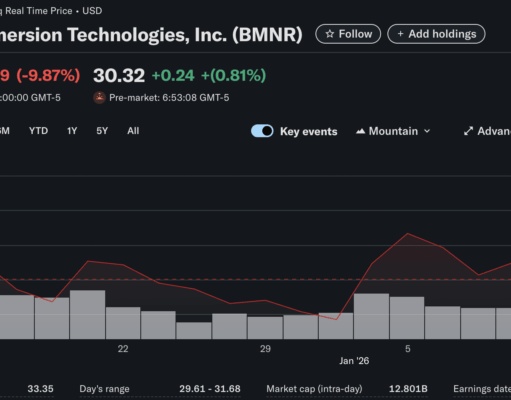The width and height of the screenshot is (511, 400).
Task: Follow the BMNR stock
Action: [348, 34]
